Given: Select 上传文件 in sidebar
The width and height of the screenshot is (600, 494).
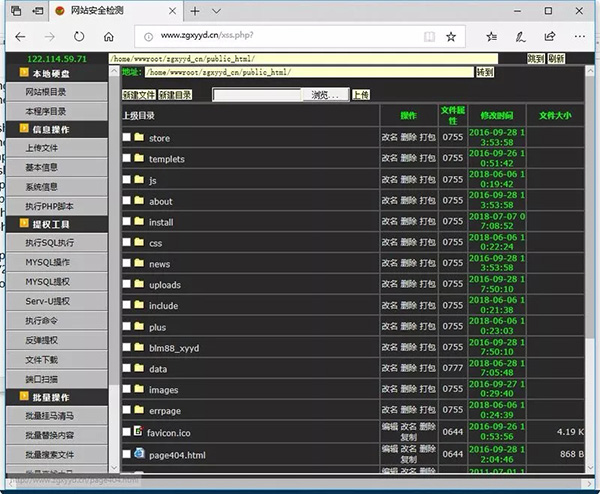Looking at the screenshot, I should tap(57, 148).
